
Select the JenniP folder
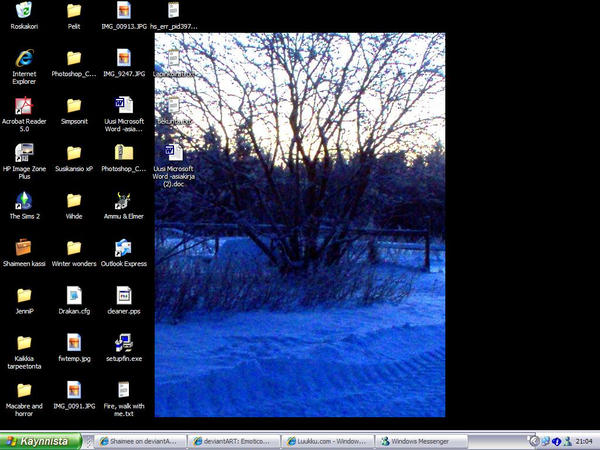[24, 300]
